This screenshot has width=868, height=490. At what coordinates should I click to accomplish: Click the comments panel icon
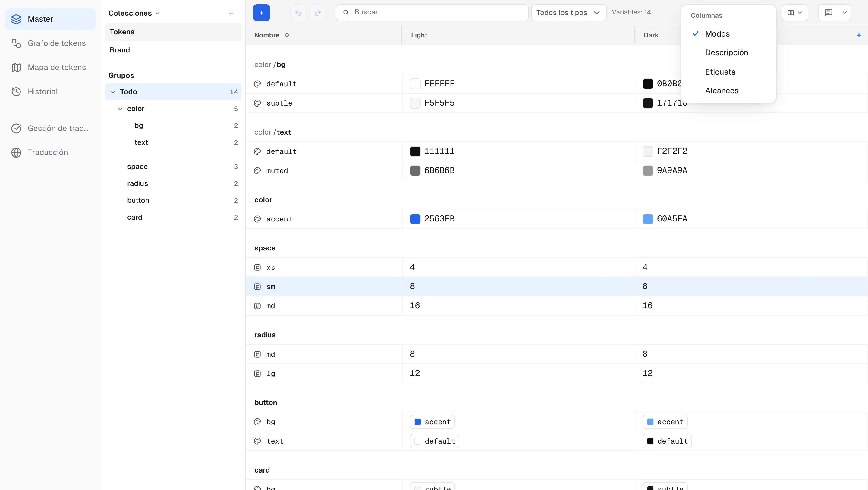829,13
